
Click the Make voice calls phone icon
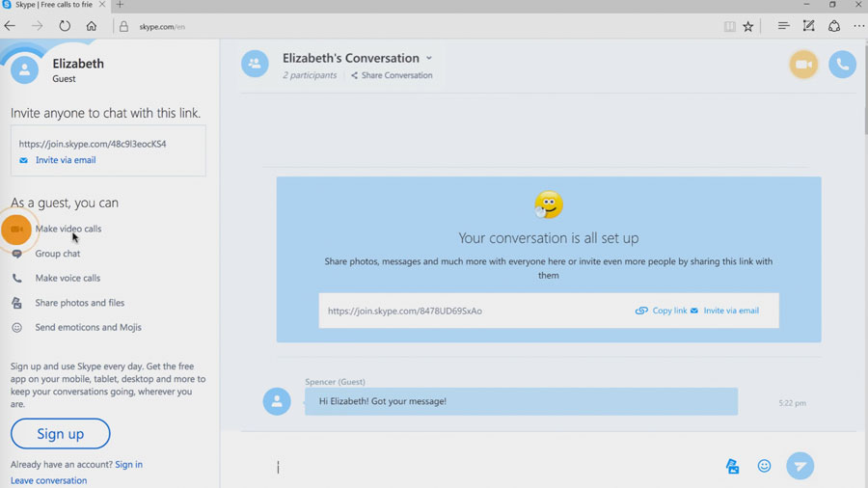[x=17, y=279]
